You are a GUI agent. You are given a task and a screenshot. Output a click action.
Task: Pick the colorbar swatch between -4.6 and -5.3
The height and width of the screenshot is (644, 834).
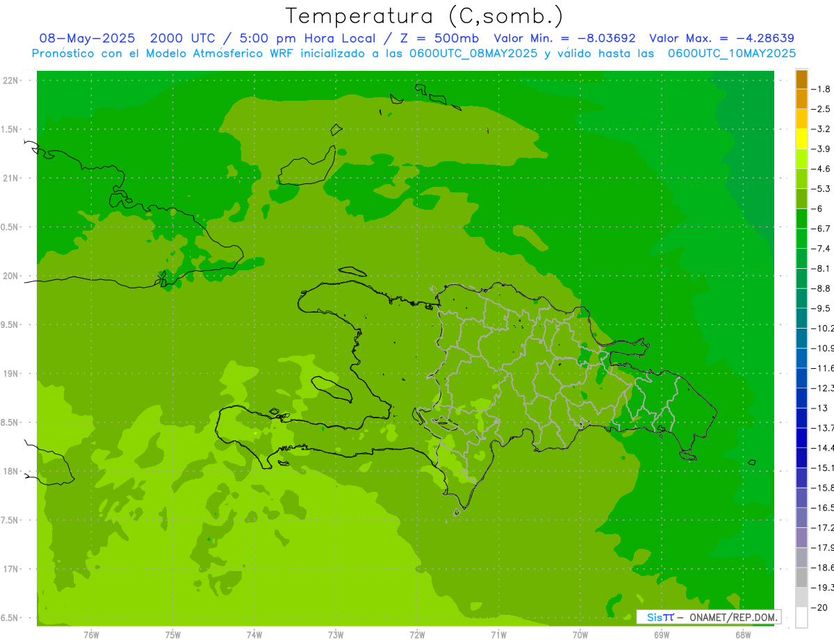click(x=801, y=179)
